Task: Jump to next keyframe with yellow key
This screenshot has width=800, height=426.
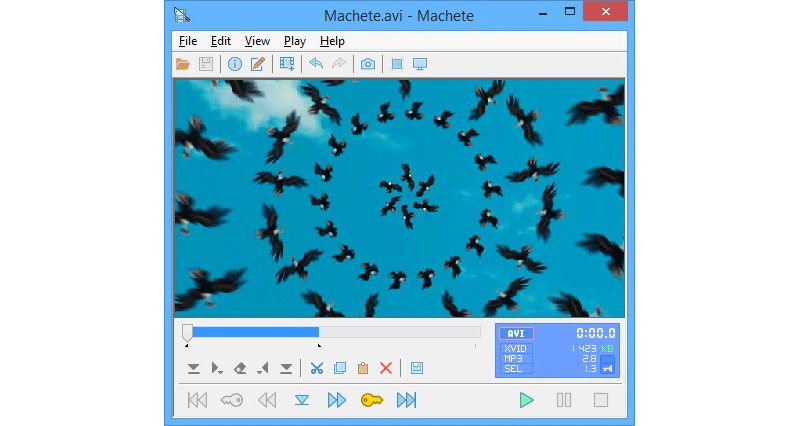Action: pyautogui.click(x=372, y=400)
